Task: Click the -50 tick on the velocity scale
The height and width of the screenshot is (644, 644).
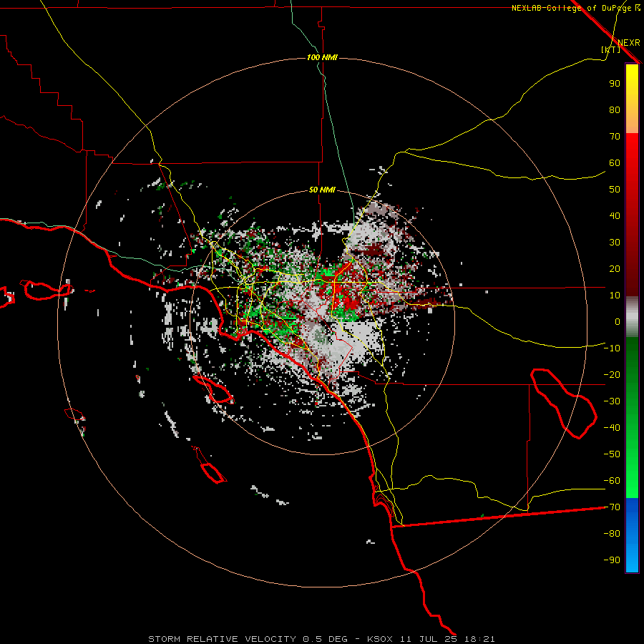Action: point(612,454)
